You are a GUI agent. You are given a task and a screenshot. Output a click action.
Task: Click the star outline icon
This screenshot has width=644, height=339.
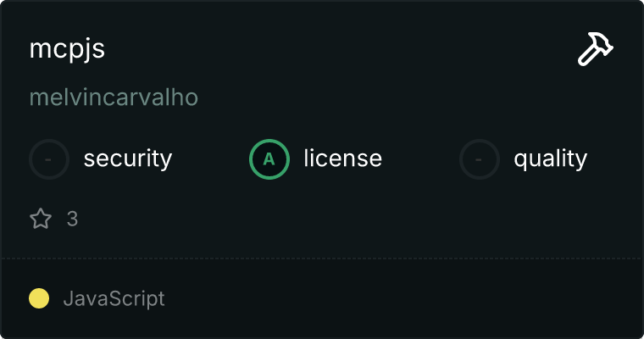(x=41, y=220)
